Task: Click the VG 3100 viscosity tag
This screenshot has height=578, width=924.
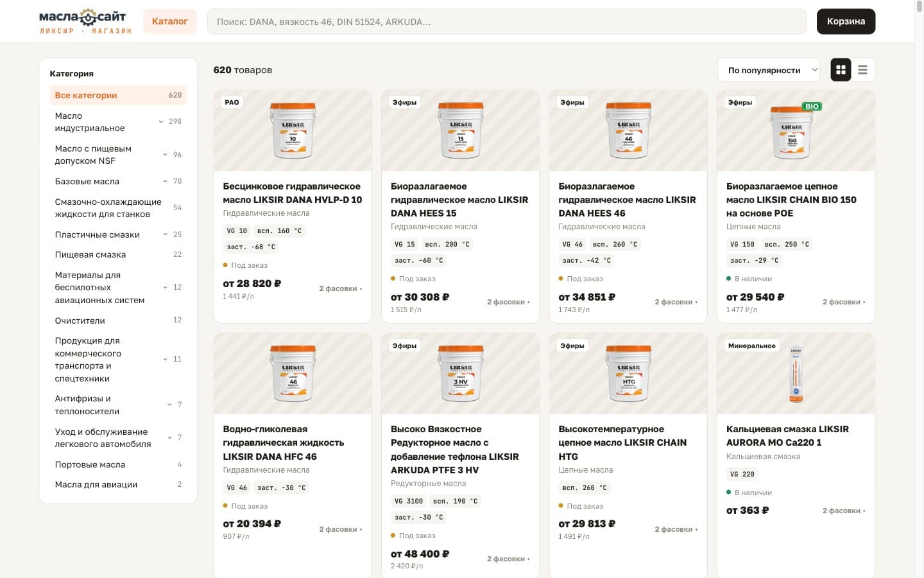Action: pos(408,501)
